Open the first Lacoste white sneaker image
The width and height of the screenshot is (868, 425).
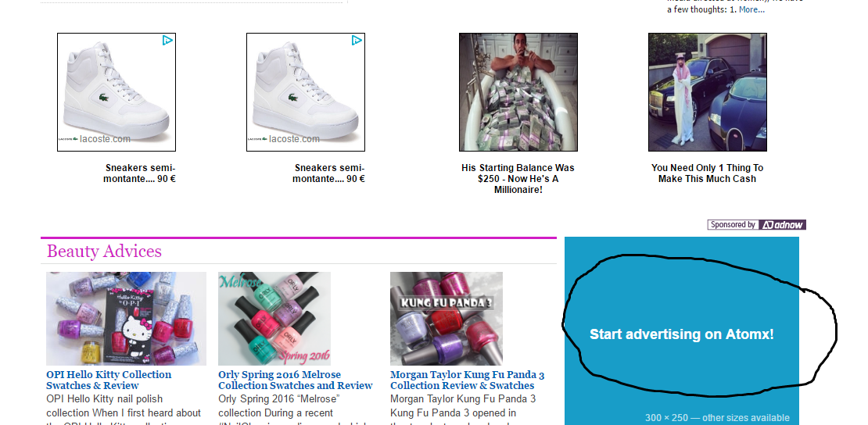pyautogui.click(x=117, y=92)
